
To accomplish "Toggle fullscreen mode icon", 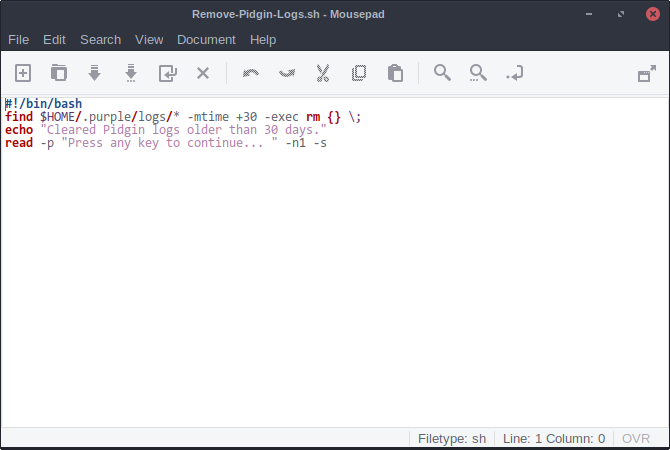I will coord(646,73).
